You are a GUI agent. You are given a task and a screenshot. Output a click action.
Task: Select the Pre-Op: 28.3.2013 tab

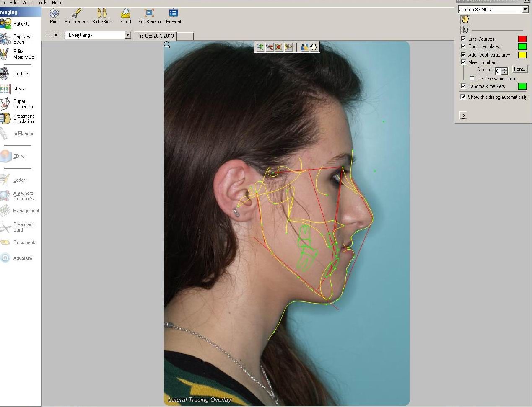[x=155, y=36]
